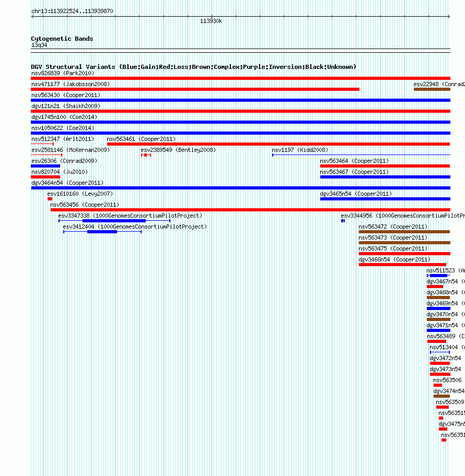Select the nsv563489 label
This screenshot has height=476, width=465.
click(446, 336)
